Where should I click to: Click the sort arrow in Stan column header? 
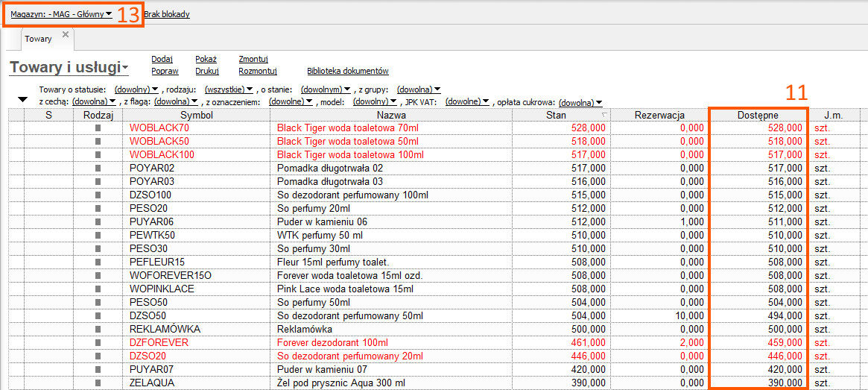(604, 116)
